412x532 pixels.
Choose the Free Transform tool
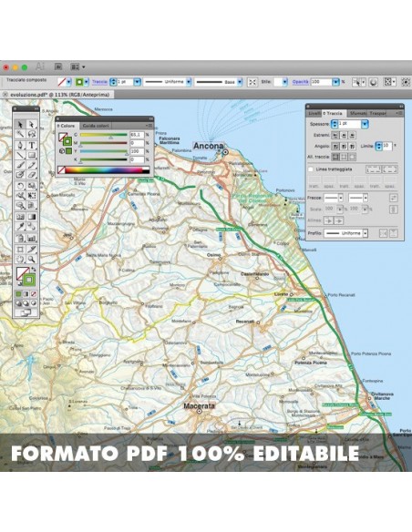click(32, 196)
